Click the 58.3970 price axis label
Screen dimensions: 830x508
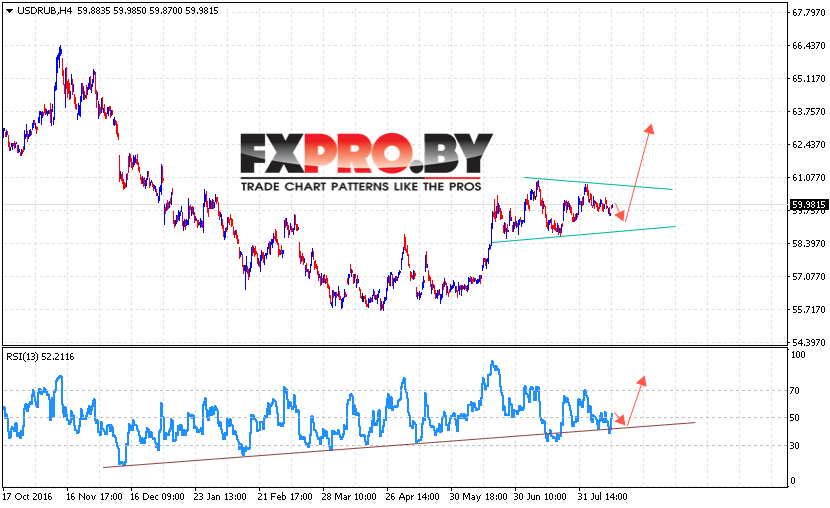coord(808,243)
